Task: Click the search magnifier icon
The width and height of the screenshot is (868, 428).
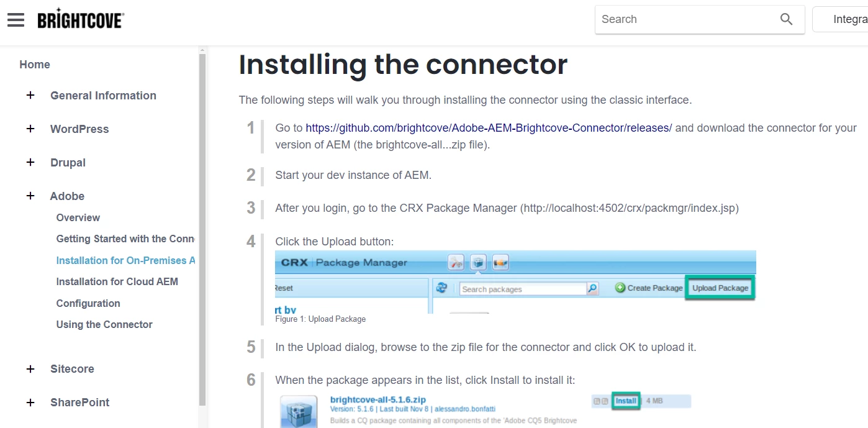Action: pos(786,19)
